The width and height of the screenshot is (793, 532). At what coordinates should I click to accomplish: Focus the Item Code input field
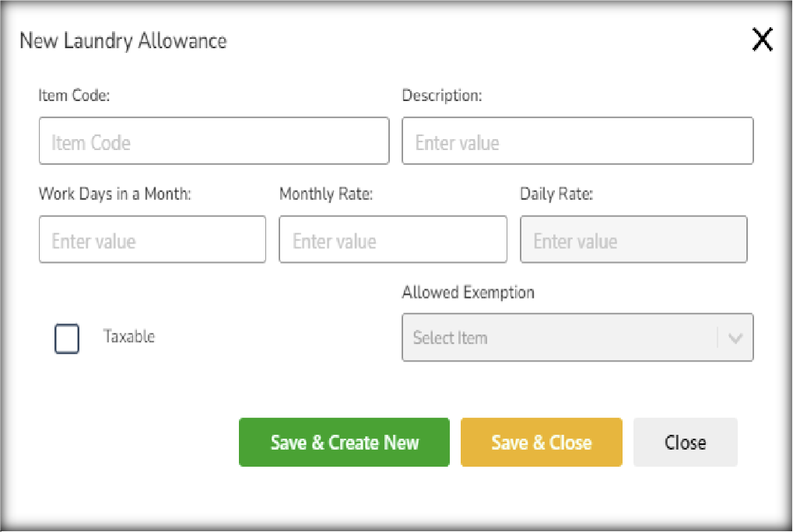click(214, 142)
